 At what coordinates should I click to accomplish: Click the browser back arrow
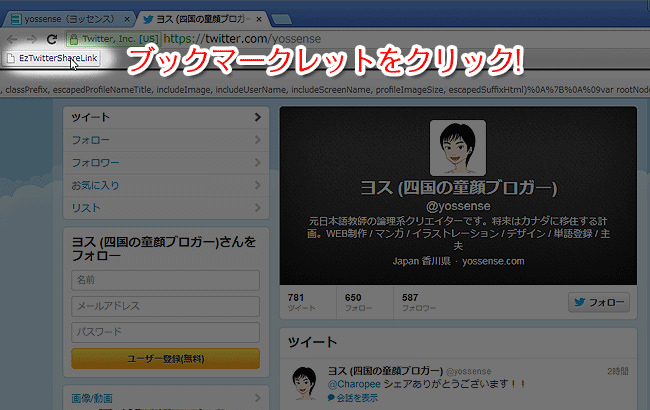pyautogui.click(x=12, y=39)
